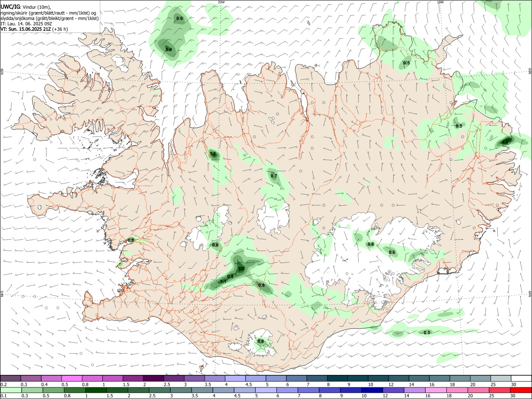Click the bright red 30 swatch in lower legend row
The width and height of the screenshot is (532, 399).
[521, 390]
